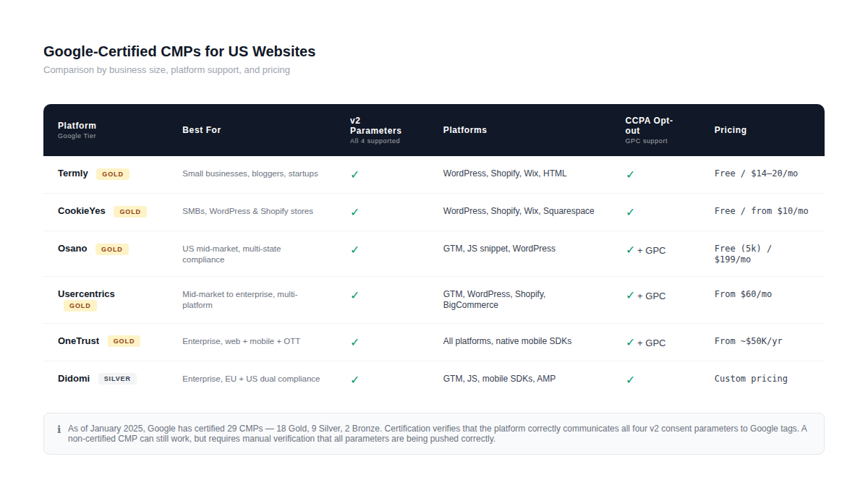Click the Google-Certified CMPs page heading
The height and width of the screenshot is (498, 868).
click(179, 51)
